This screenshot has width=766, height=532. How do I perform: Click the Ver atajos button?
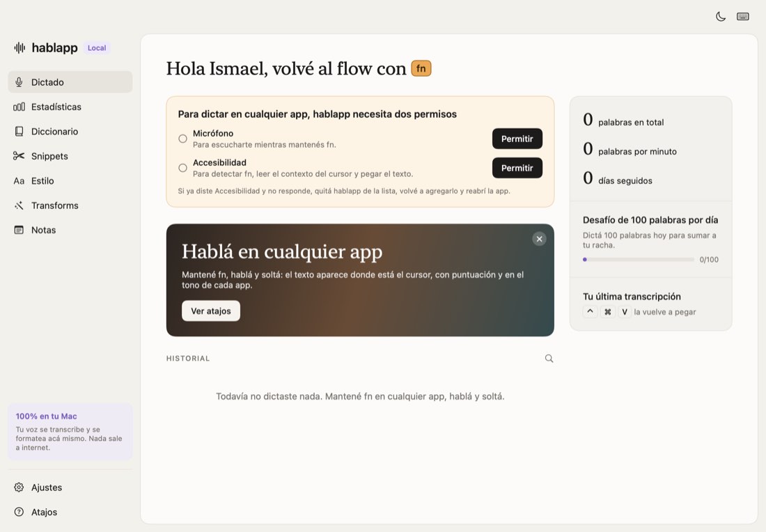tap(210, 311)
